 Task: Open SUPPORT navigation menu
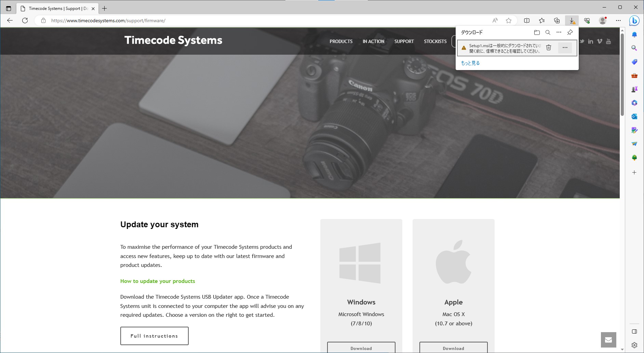point(404,41)
